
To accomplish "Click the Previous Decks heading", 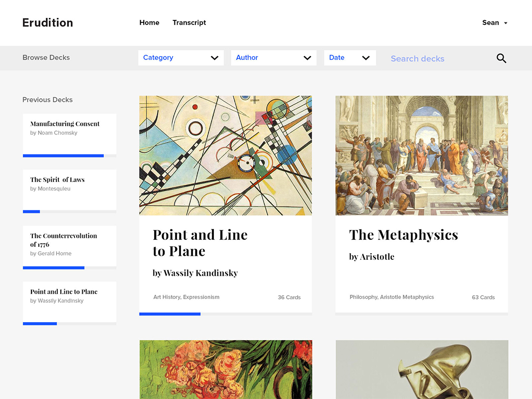I will coord(47,100).
